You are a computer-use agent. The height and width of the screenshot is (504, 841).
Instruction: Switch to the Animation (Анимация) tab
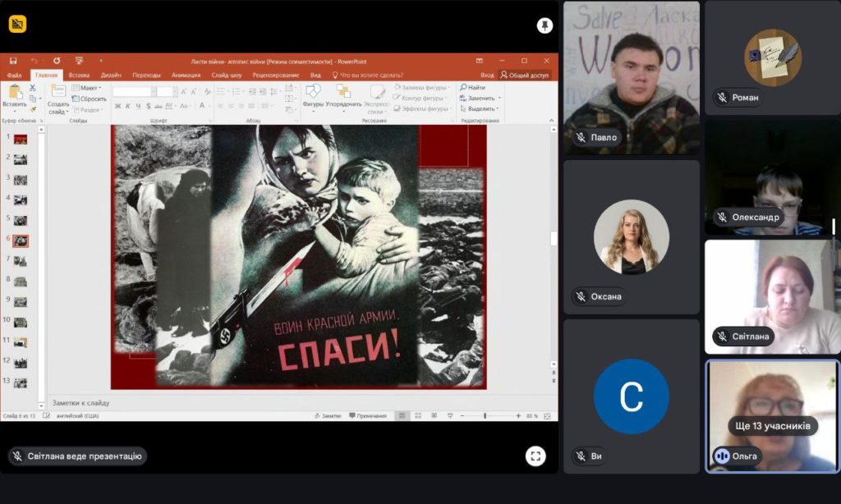pyautogui.click(x=186, y=75)
